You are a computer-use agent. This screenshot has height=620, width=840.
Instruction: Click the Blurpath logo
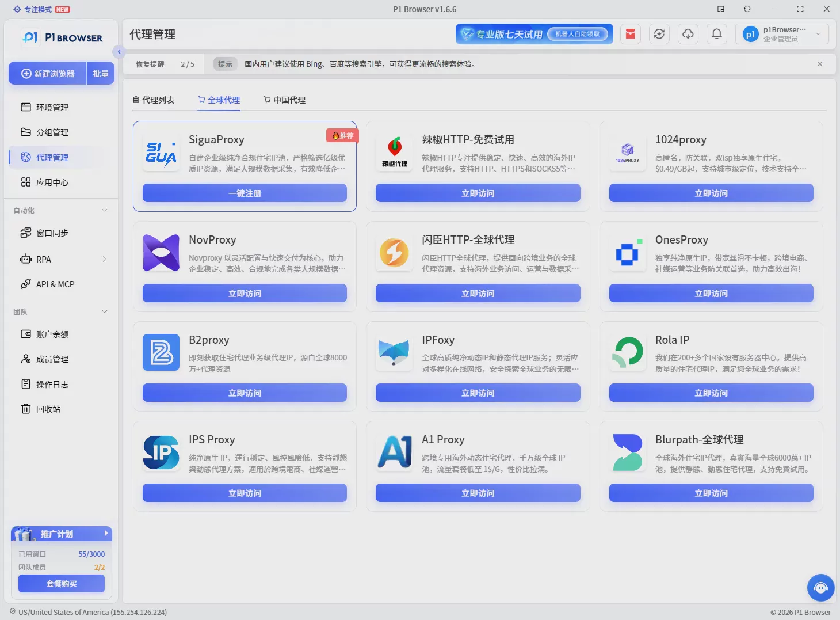[x=628, y=452]
